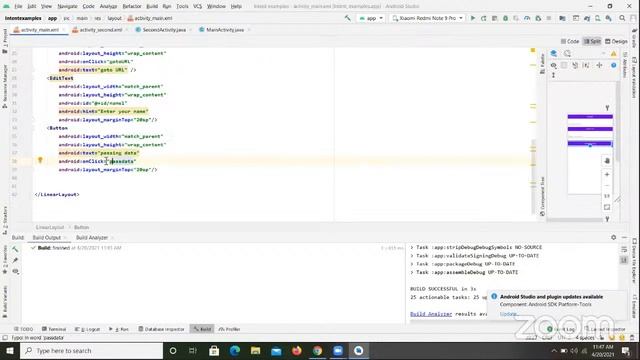Viewport: 640px width, 360px height.
Task: Click the layout preview thumbnail in the design panel
Action: [x=590, y=154]
